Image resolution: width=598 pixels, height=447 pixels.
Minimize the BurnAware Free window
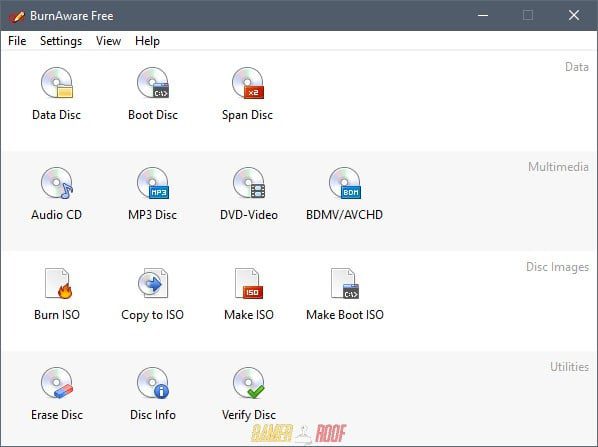(x=483, y=15)
